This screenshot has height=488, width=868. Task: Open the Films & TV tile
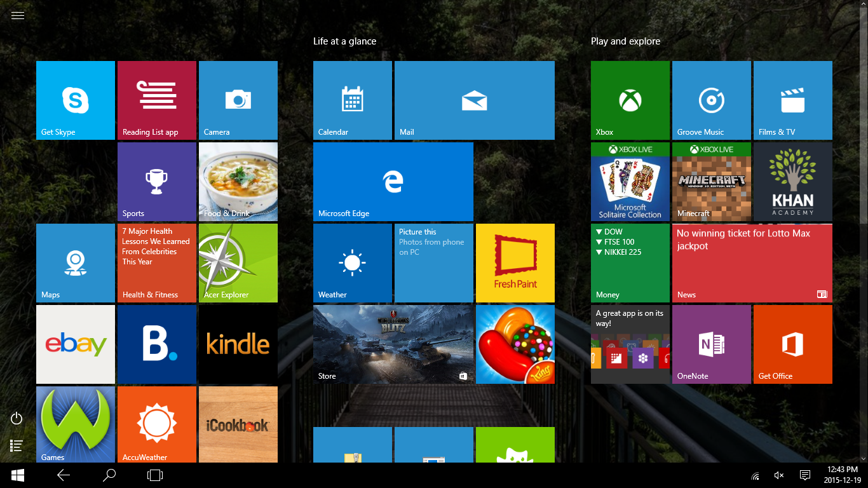click(793, 100)
